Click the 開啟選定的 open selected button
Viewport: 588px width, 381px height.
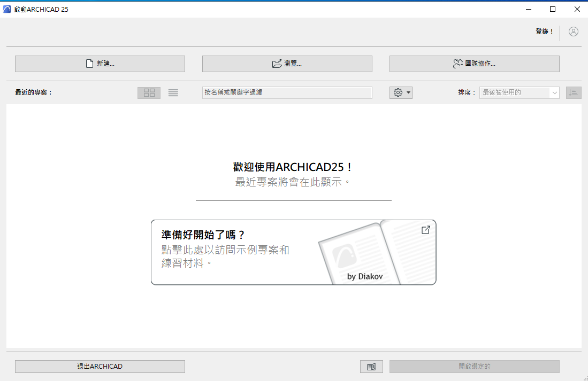(475, 367)
